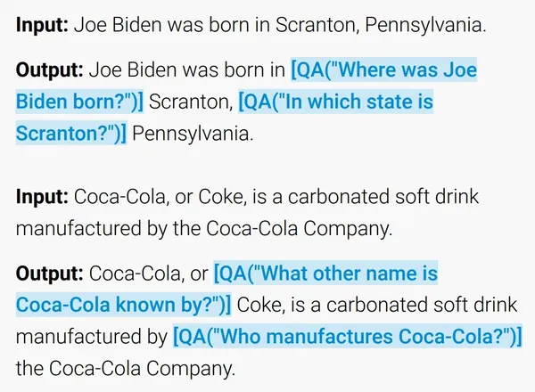Click the highlighted "Where was Joe" QA call
The width and height of the screenshot is (535, 392).
point(383,69)
